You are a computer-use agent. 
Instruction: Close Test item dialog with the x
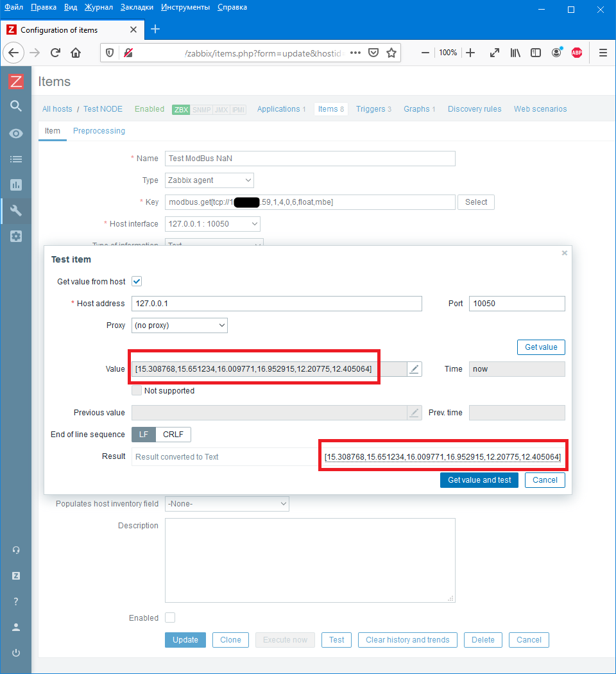pos(565,253)
